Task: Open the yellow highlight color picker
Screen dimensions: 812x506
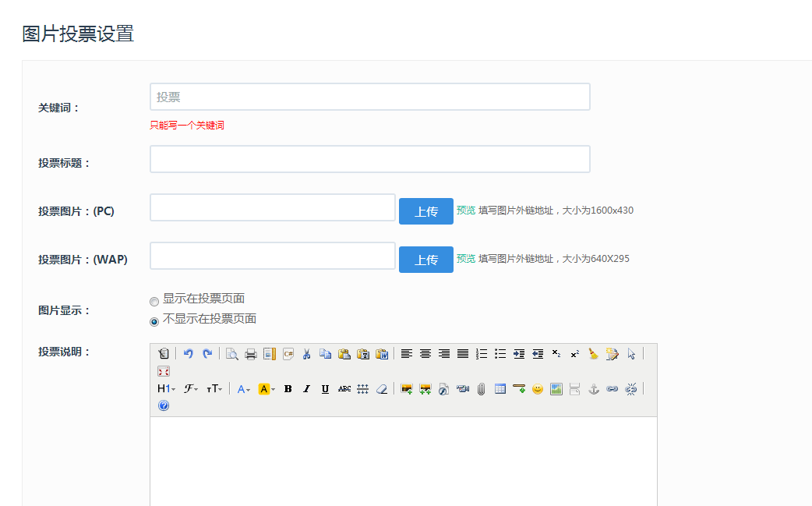Action: click(267, 389)
